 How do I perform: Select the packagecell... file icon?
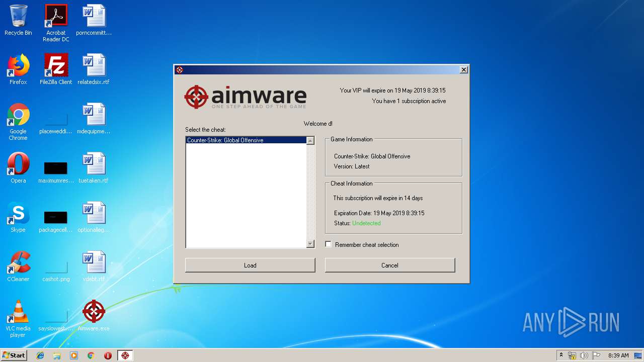pos(56,221)
